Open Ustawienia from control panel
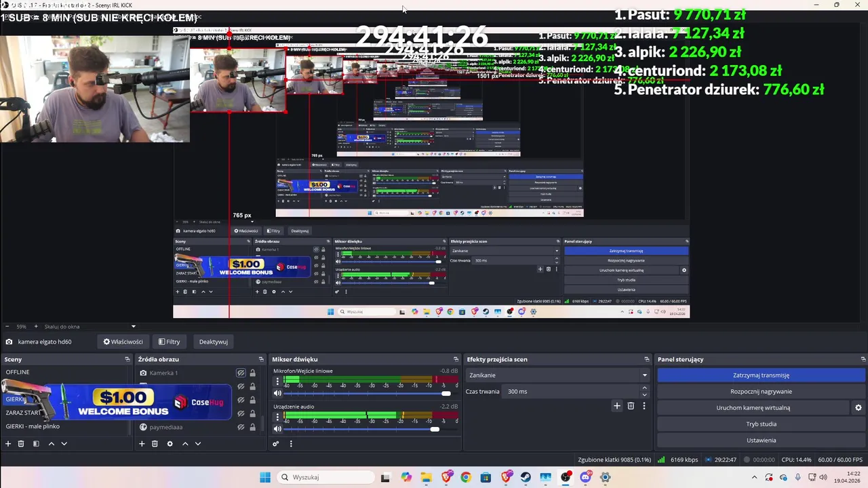The image size is (868, 488). pos(761,440)
